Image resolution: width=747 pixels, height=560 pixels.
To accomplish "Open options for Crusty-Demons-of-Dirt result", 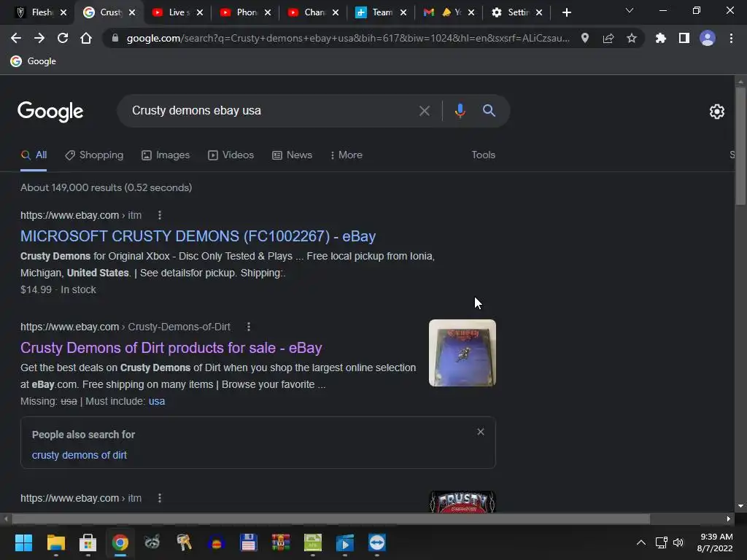I will coord(248,327).
